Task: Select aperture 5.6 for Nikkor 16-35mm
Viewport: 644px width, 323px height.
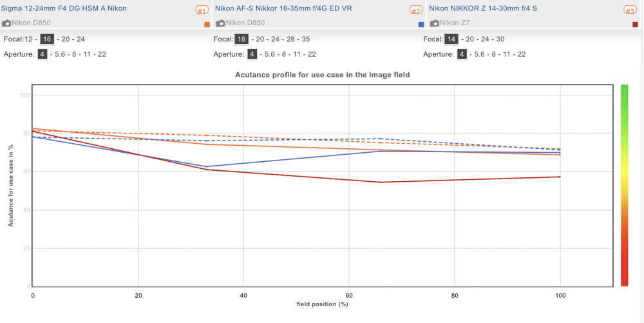Action: coord(270,54)
